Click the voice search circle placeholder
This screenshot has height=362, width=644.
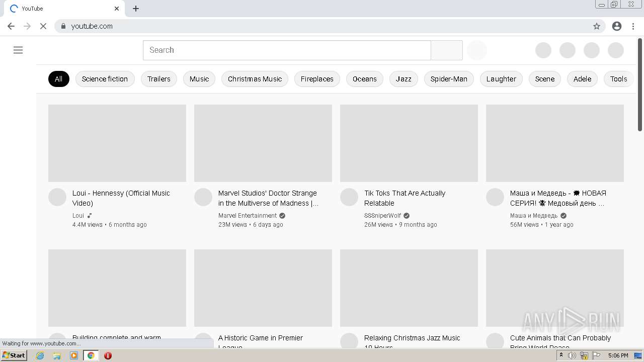point(477,50)
